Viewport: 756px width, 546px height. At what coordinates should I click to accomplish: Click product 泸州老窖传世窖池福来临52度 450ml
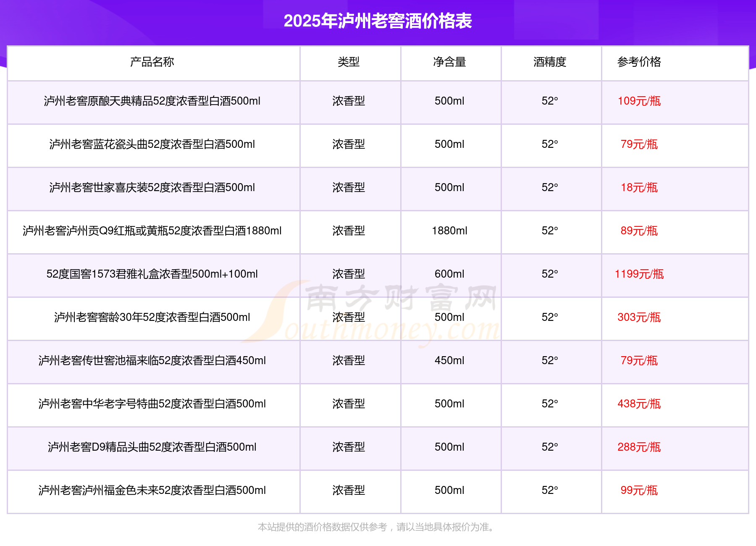(x=152, y=360)
